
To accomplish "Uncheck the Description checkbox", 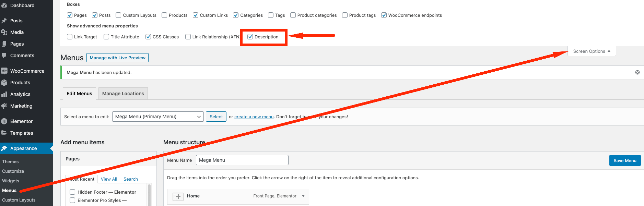I will click(x=250, y=37).
